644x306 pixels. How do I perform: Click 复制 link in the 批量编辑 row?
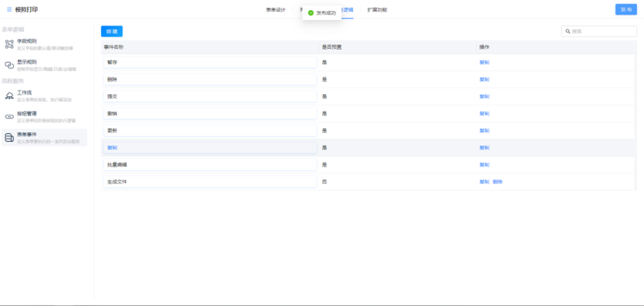tap(484, 165)
